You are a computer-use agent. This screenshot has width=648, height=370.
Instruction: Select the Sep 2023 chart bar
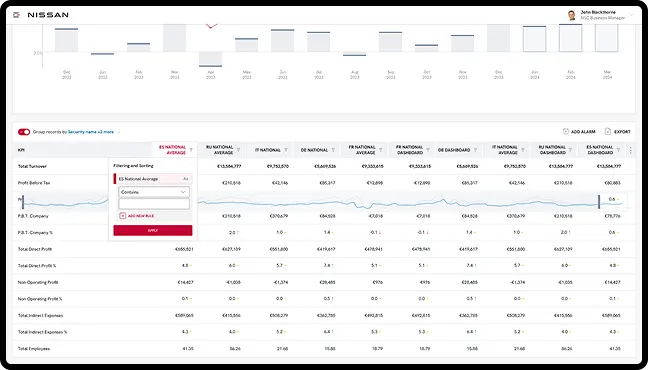pyautogui.click(x=391, y=42)
